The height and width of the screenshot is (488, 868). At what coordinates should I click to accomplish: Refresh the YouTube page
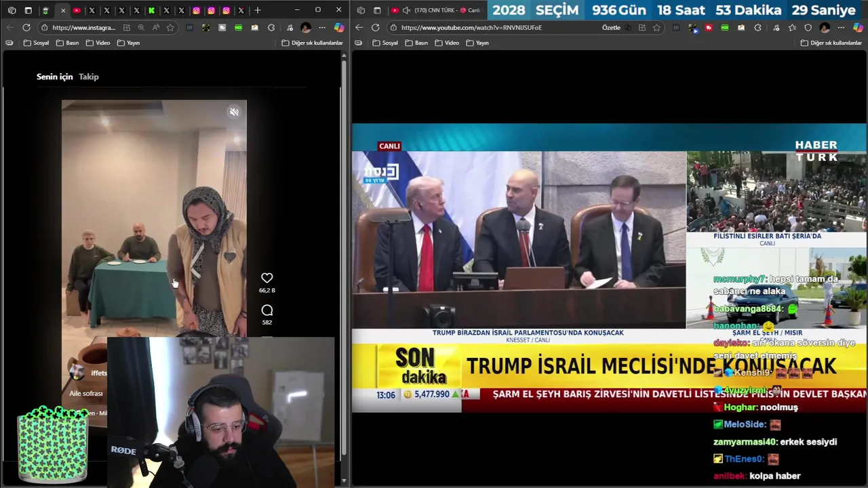coord(376,28)
